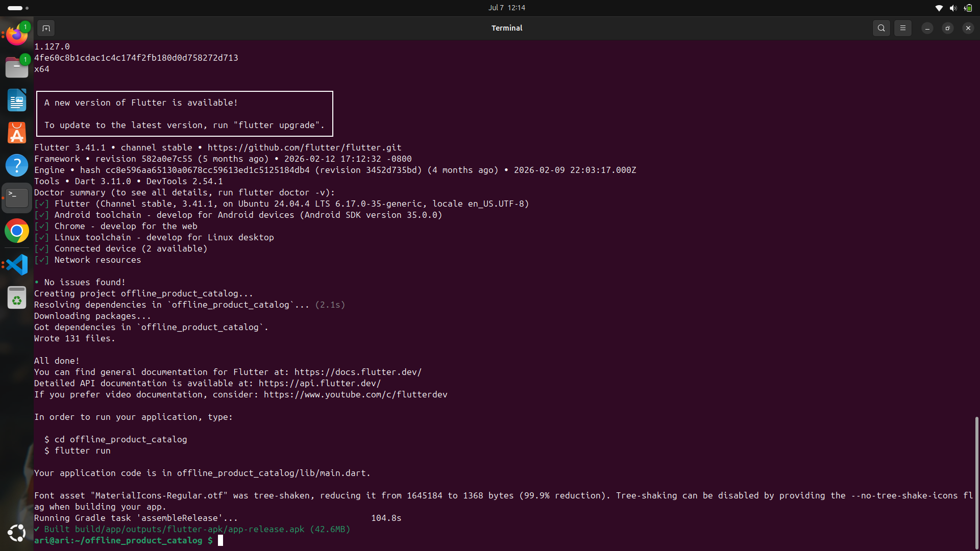Click the 'flutter upgrade' instruction line
Viewport: 980px width, 551px height.
pos(184,125)
